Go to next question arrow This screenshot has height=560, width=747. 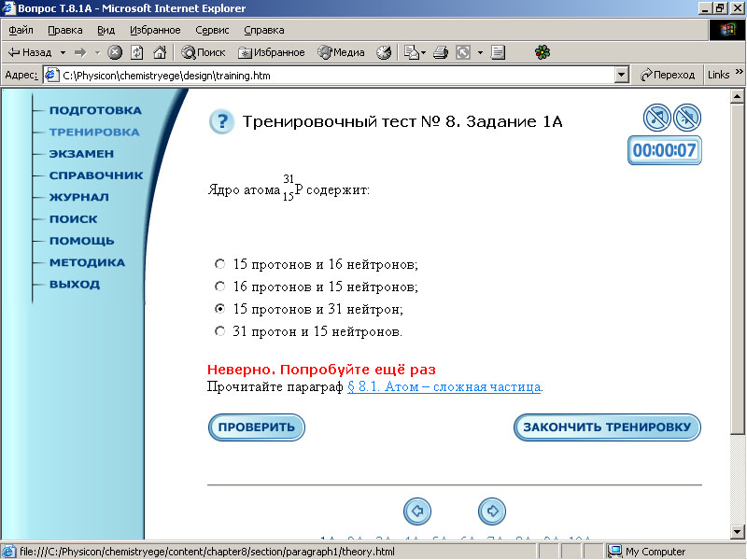point(492,511)
